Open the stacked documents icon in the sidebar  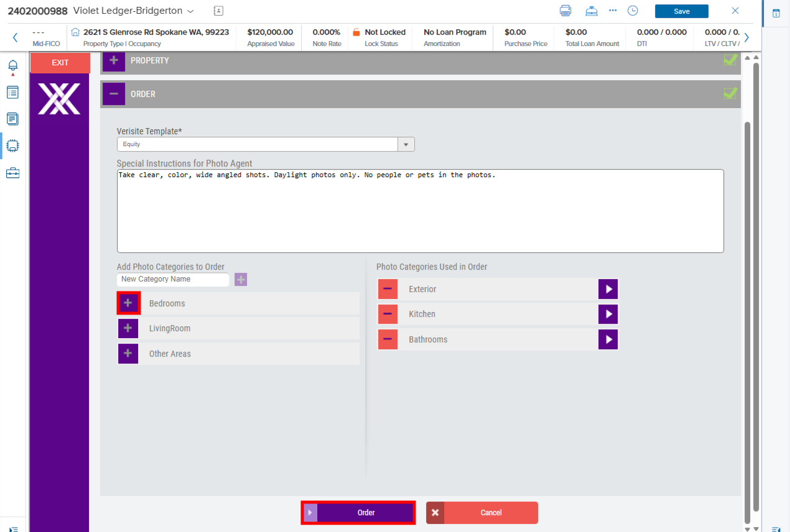pos(12,119)
